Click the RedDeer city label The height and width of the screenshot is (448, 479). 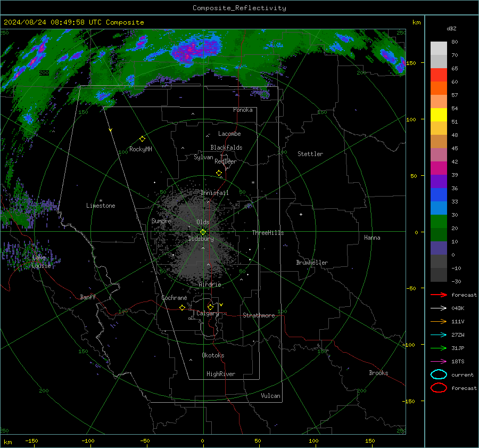(226, 161)
